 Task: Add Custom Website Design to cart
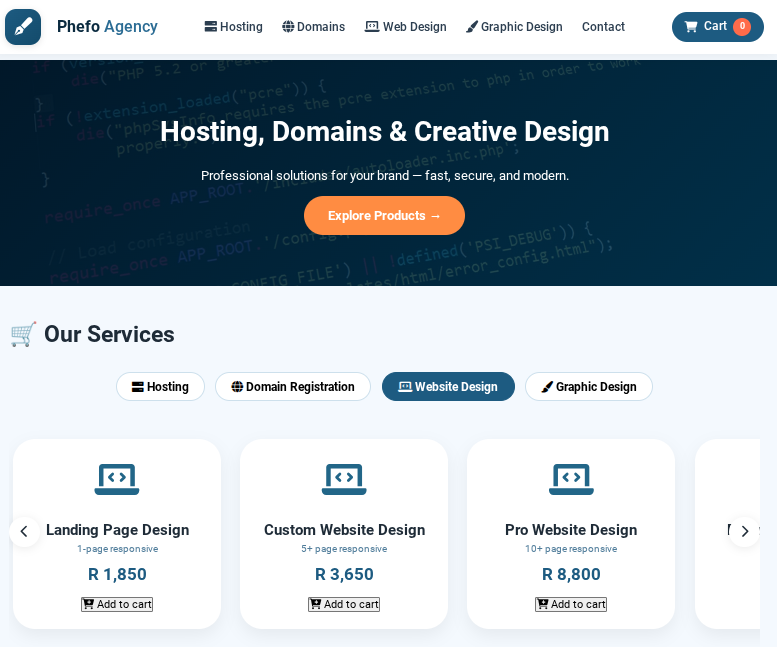coord(344,604)
